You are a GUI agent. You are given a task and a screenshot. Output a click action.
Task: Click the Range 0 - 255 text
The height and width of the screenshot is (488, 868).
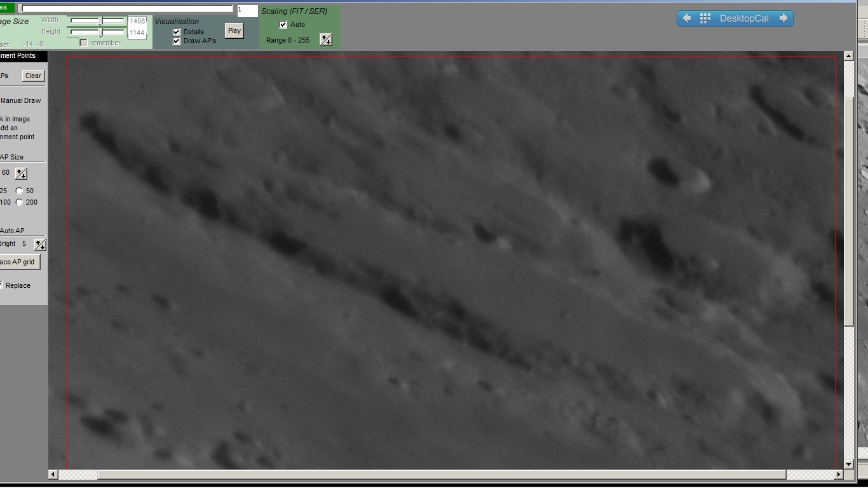coord(288,40)
